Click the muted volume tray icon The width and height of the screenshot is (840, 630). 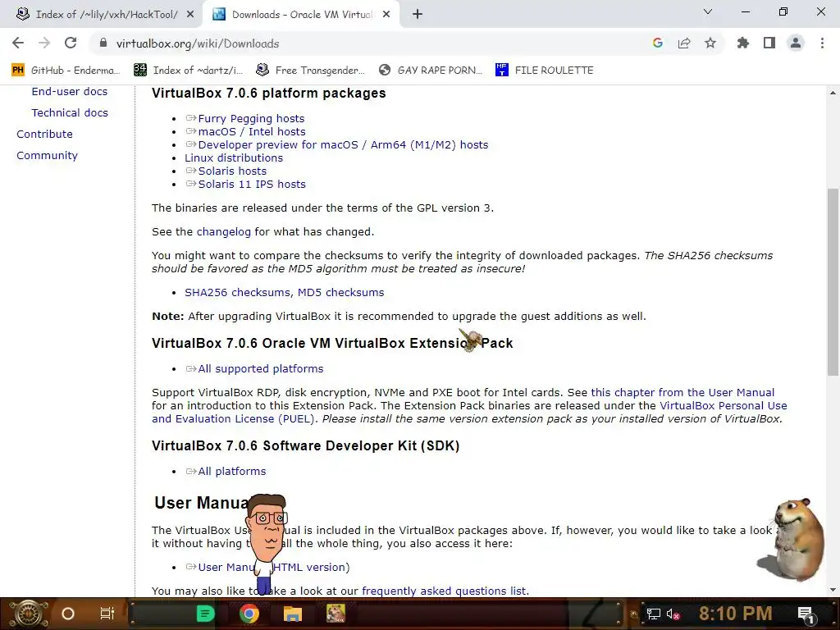[673, 614]
